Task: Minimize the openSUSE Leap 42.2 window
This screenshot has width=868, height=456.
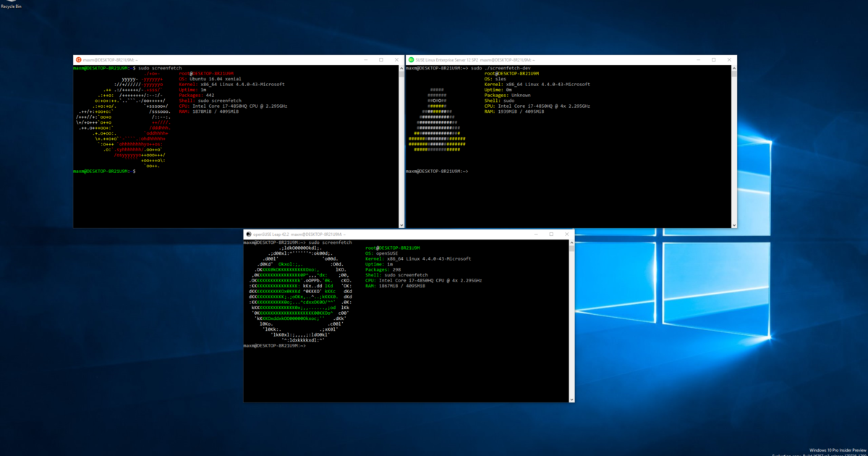Action: 535,235
